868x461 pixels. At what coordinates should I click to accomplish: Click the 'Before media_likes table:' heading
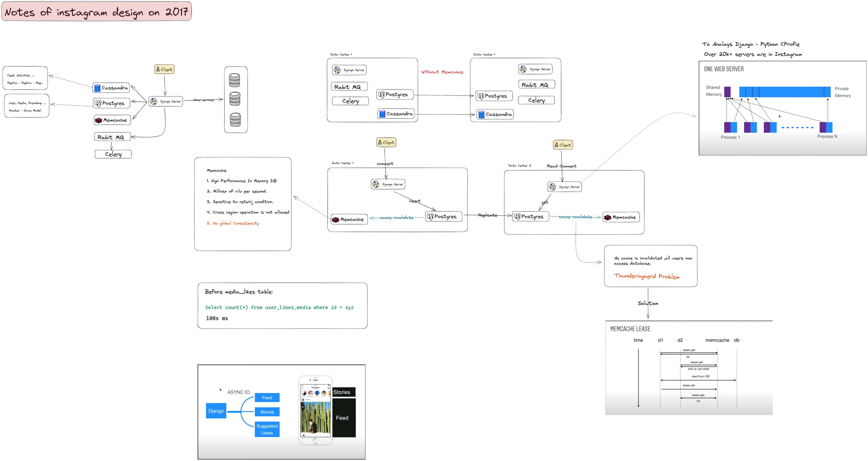pyautogui.click(x=239, y=292)
